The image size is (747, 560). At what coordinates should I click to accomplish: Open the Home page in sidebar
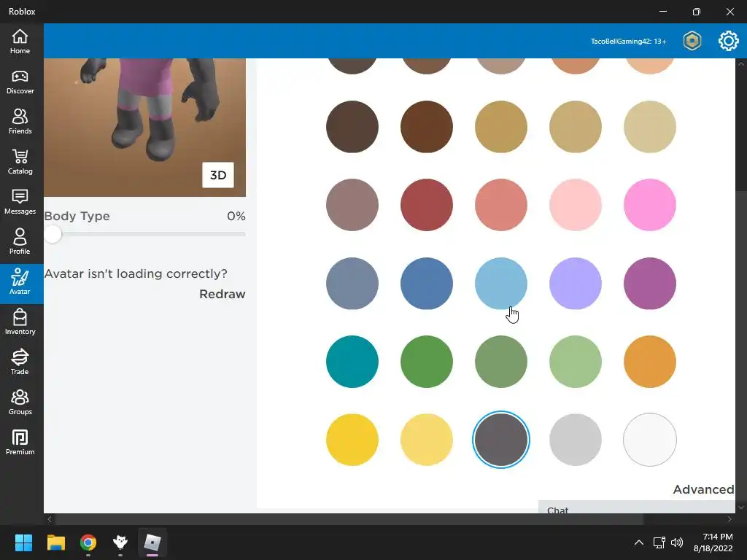tap(20, 42)
